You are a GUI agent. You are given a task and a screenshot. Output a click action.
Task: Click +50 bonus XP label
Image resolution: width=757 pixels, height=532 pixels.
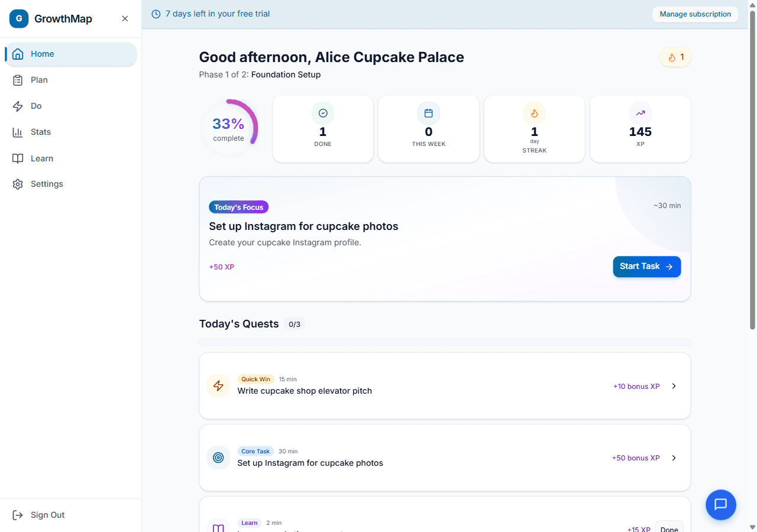click(636, 458)
